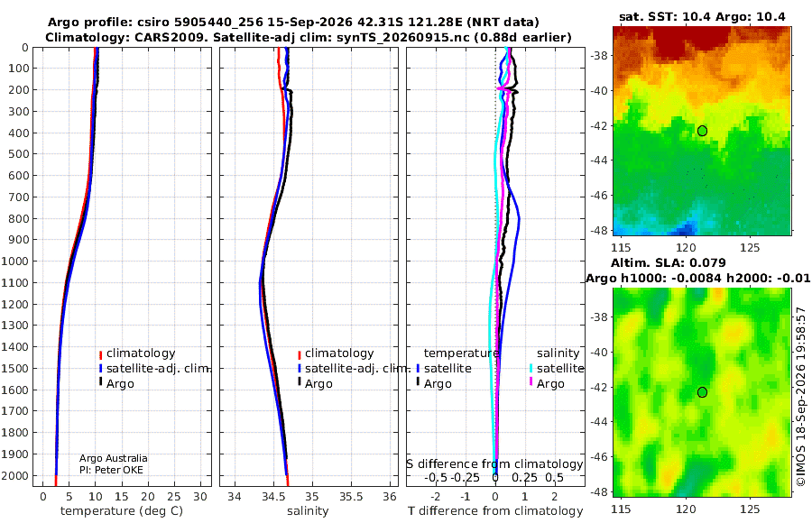Click the blue satellite temperature legend marker

[x=418, y=369]
